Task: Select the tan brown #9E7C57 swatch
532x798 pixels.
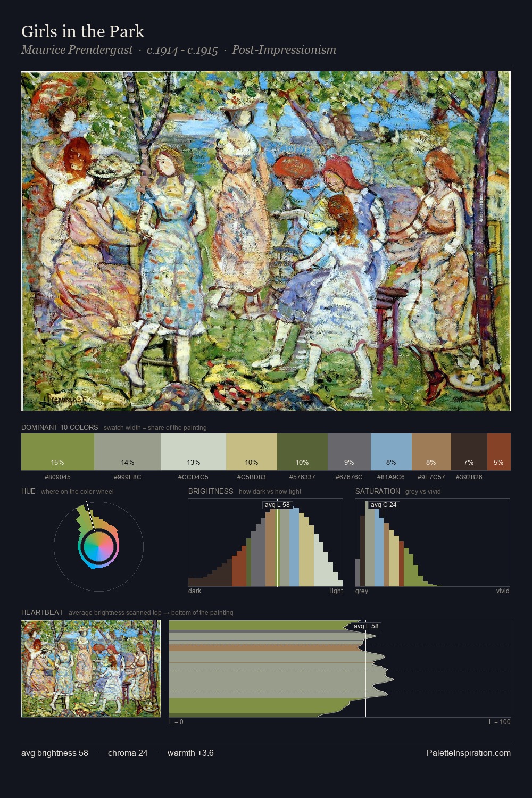Action: (x=431, y=452)
